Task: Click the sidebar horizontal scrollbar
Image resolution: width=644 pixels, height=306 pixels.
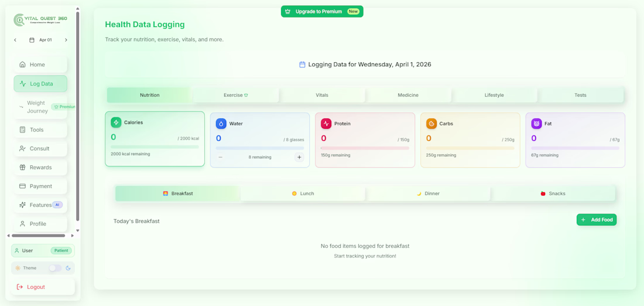Action: tap(38, 236)
